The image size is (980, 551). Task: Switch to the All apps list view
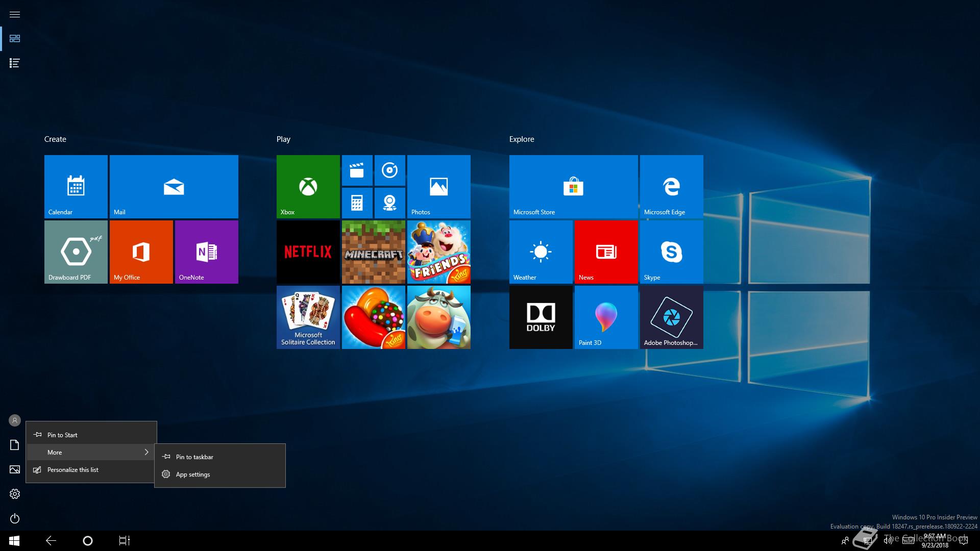tap(15, 63)
